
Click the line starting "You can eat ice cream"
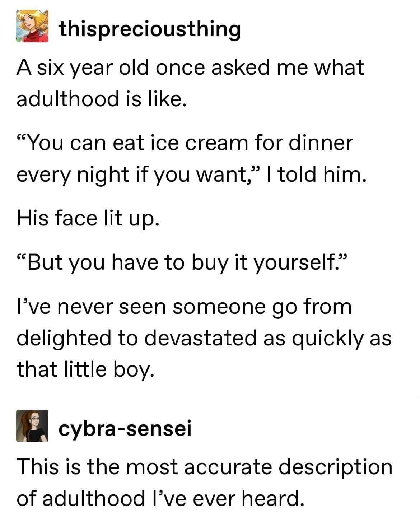(185, 143)
